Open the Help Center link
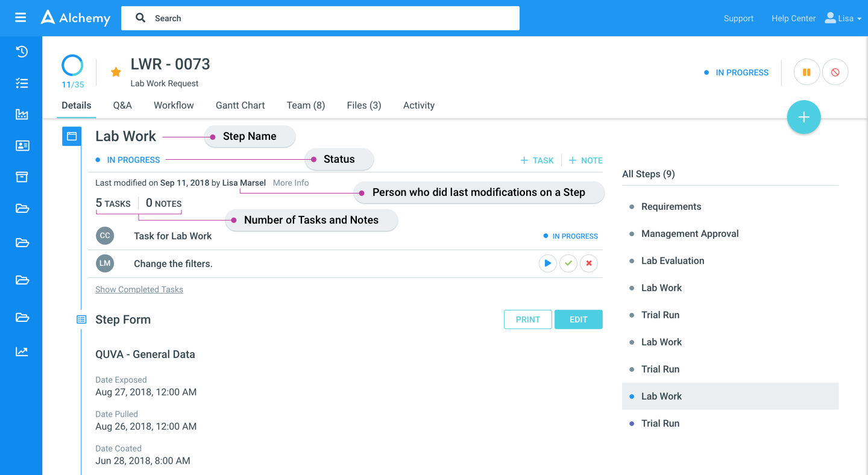Image resolution: width=868 pixels, height=475 pixels. click(793, 19)
